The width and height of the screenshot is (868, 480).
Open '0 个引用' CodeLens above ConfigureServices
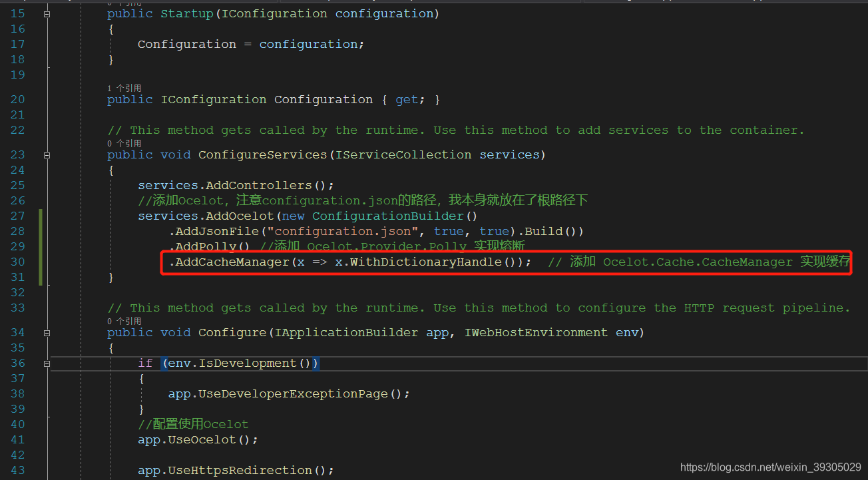point(124,143)
